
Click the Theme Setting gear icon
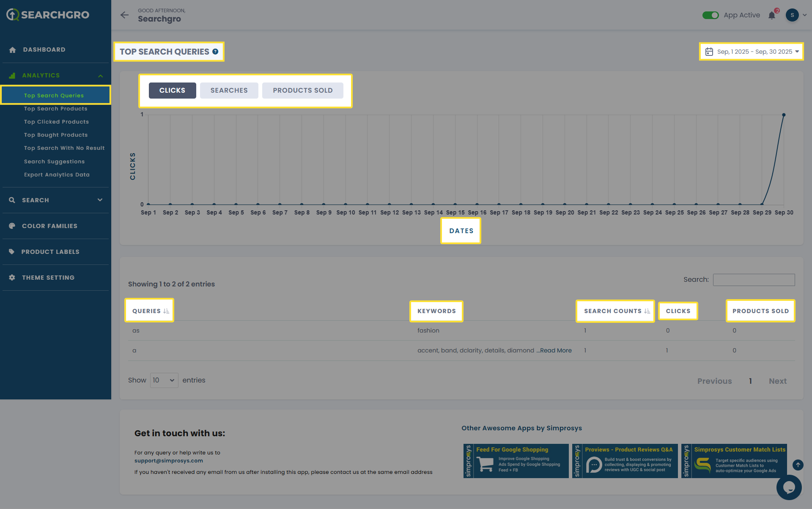(12, 278)
